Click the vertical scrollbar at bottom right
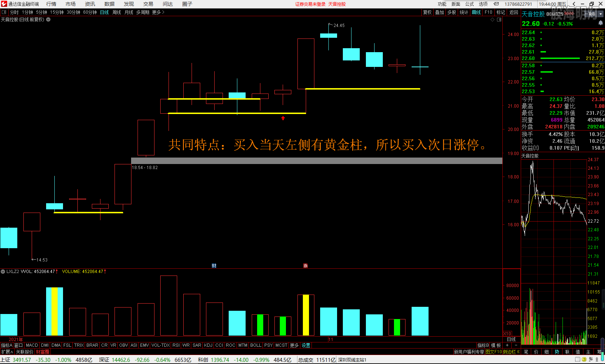The image size is (605, 364). click(602, 349)
